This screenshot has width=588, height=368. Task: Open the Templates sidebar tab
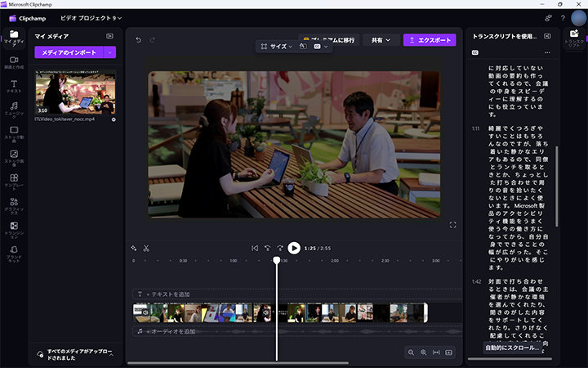pyautogui.click(x=14, y=182)
